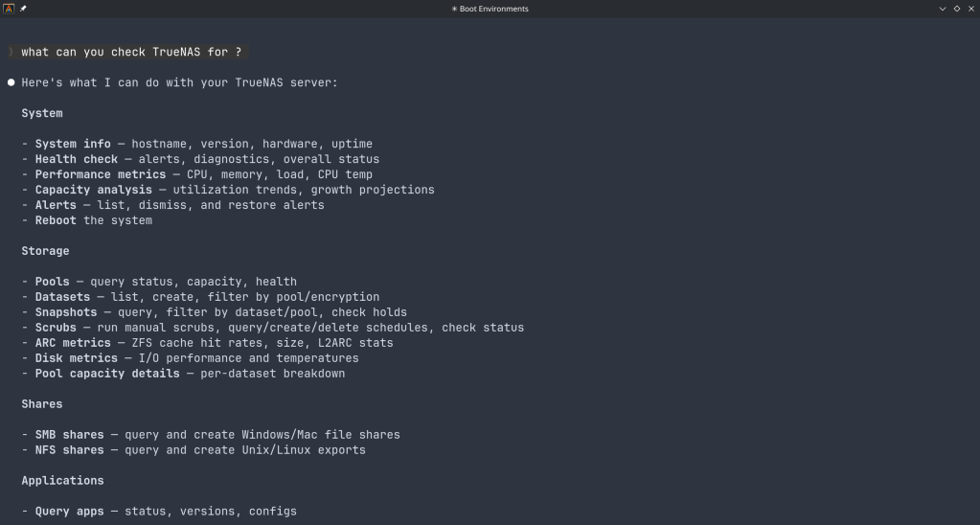Click the TrueNAS question prompt line
Screen dimensions: 980x525
(131, 52)
